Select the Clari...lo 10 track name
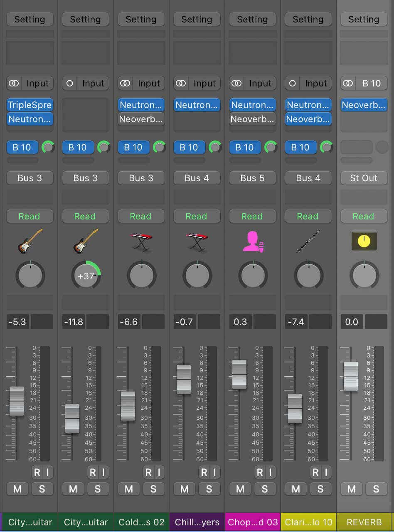This screenshot has width=394, height=532. pyautogui.click(x=308, y=522)
